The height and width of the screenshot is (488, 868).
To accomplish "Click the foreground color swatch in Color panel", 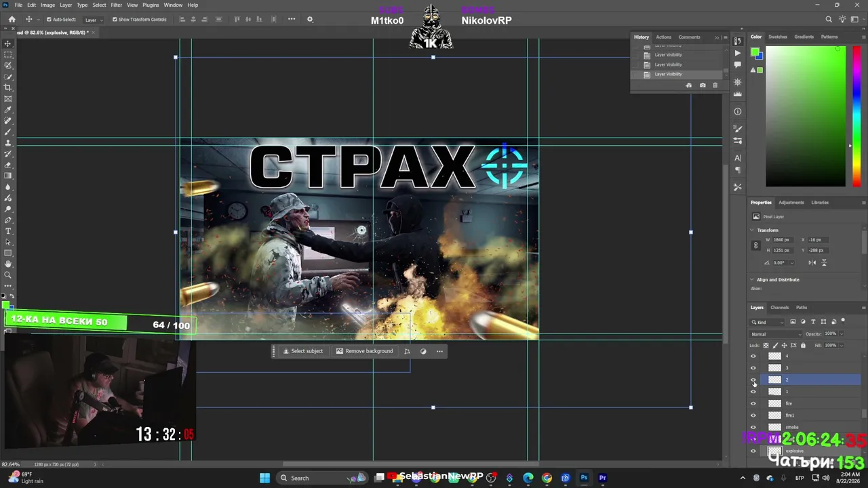I will tap(755, 52).
